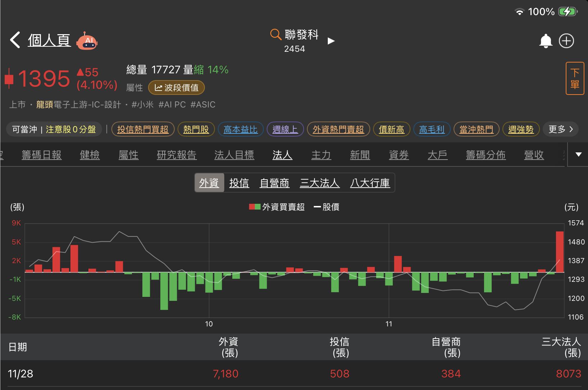Switch to the 主力 tab
Image resolution: width=588 pixels, height=390 pixels.
tap(321, 155)
